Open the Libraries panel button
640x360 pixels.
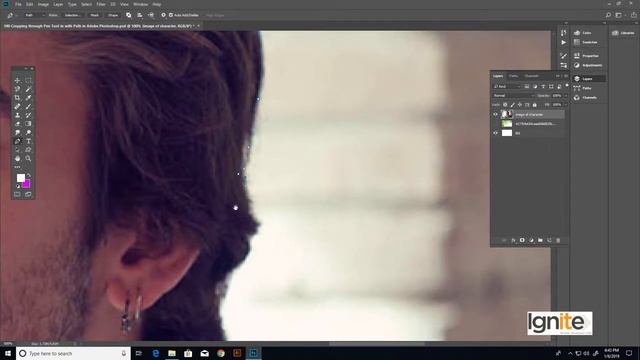[x=623, y=33]
